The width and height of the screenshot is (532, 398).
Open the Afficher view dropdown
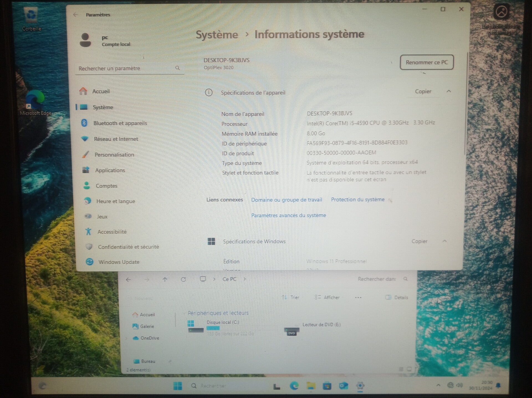coord(327,298)
